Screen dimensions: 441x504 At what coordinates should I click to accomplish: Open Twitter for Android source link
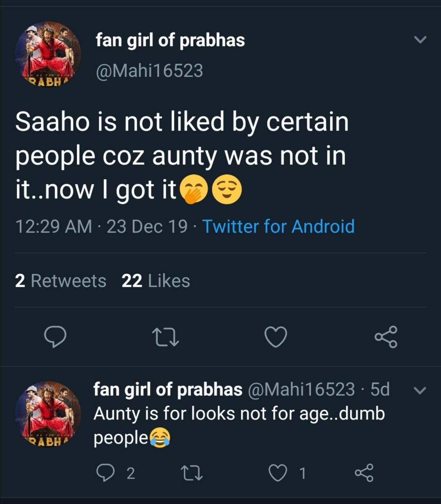pyautogui.click(x=278, y=226)
